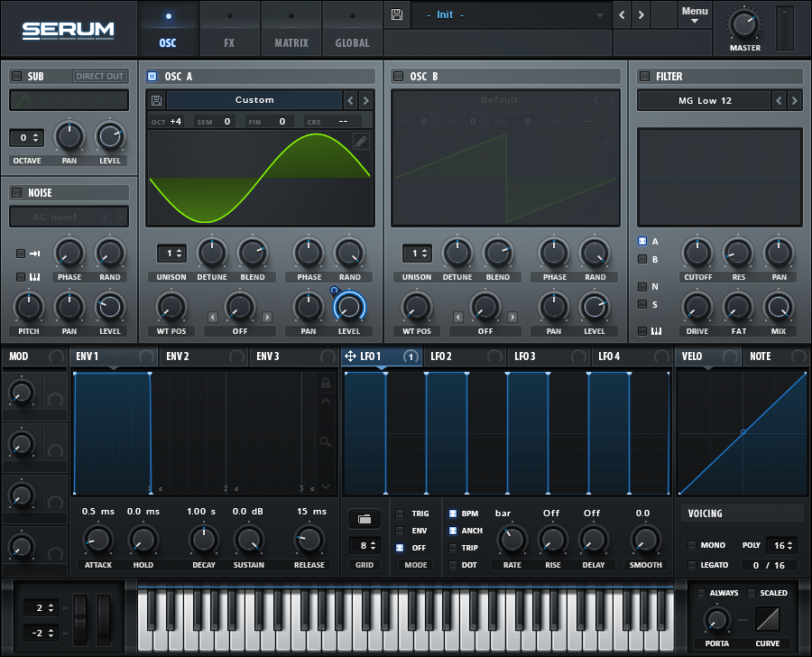Open the preset name dropdown
Screen dimensions: 812x657
coord(513,15)
